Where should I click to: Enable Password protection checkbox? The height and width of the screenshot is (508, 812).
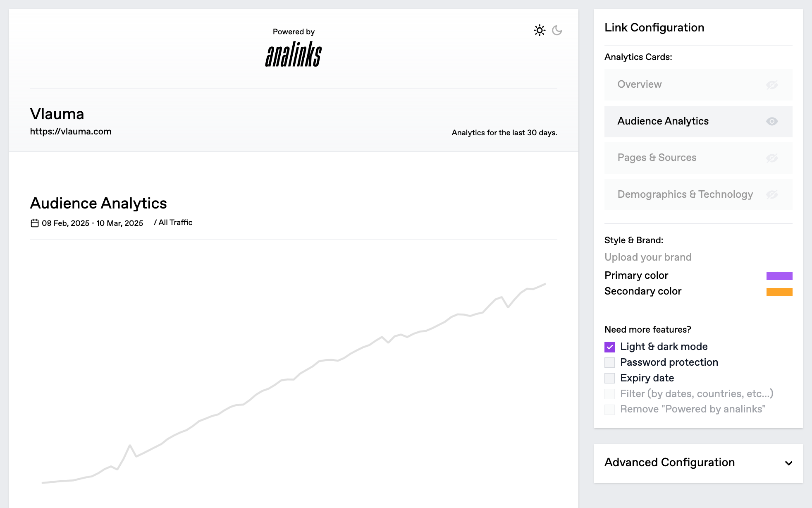pos(609,362)
